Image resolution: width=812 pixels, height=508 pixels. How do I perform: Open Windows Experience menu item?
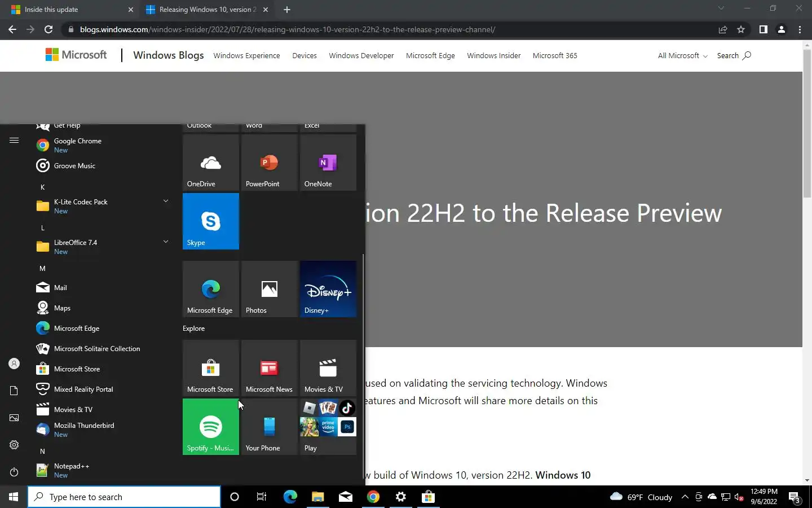246,55
